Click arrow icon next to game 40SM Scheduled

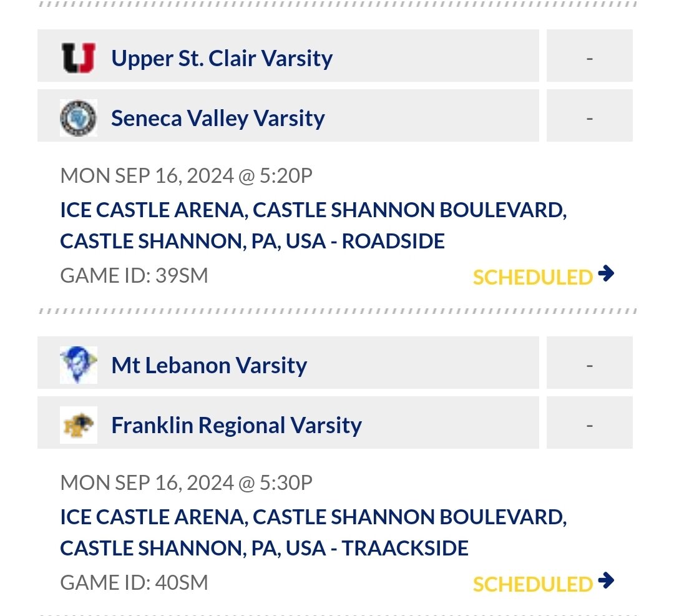(605, 580)
